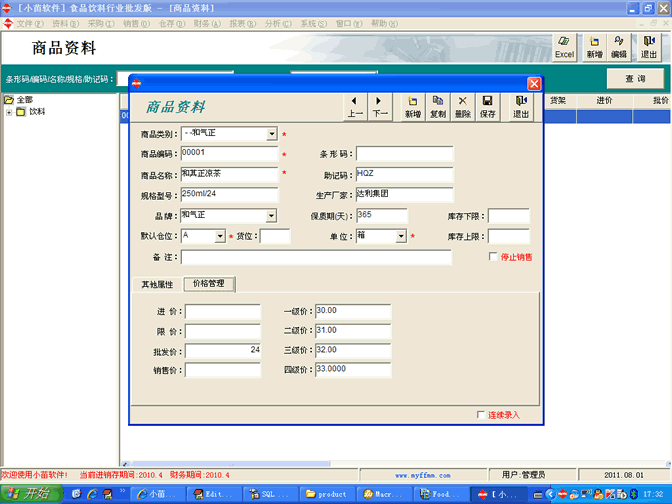Click the 备注 input field
The image size is (672, 504).
click(x=316, y=257)
